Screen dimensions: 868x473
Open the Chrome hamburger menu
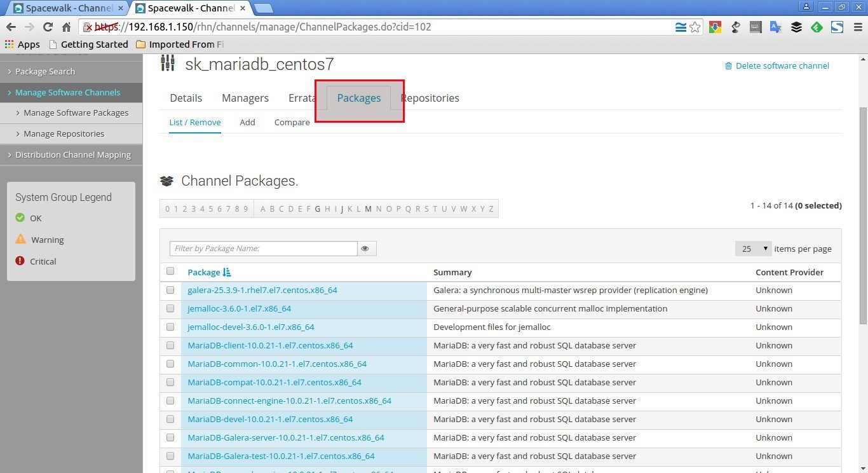857,27
